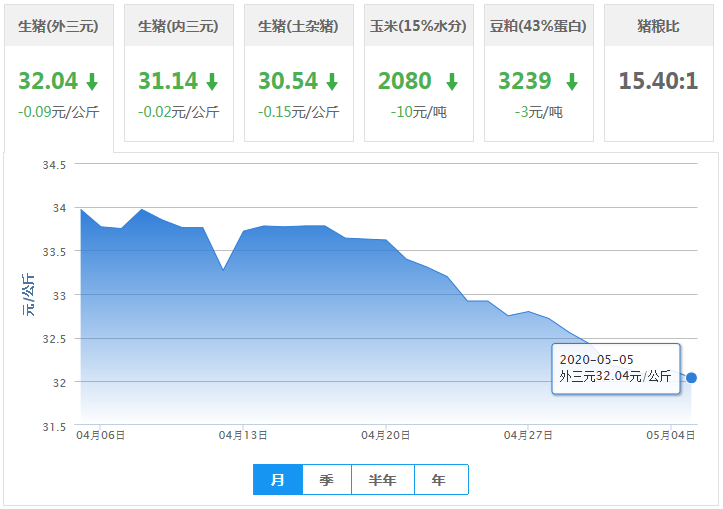Click down arrow beside corn price 2080
The image size is (723, 509).
point(452,81)
